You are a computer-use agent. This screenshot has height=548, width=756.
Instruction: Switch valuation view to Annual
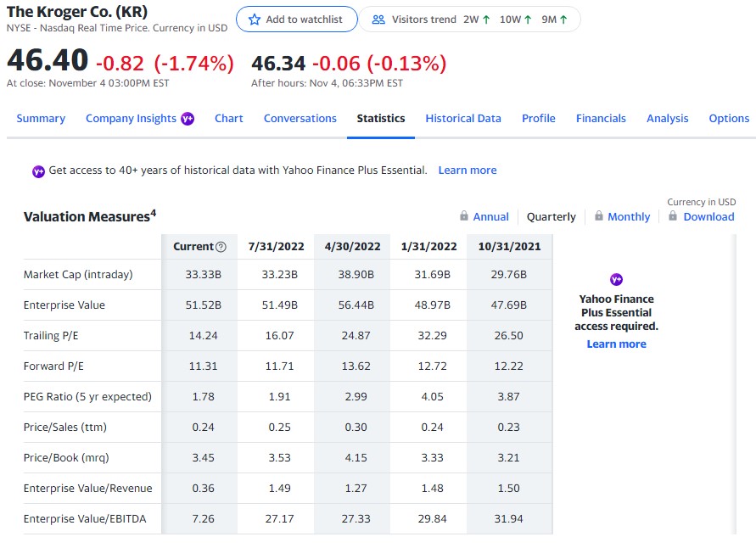(x=492, y=216)
